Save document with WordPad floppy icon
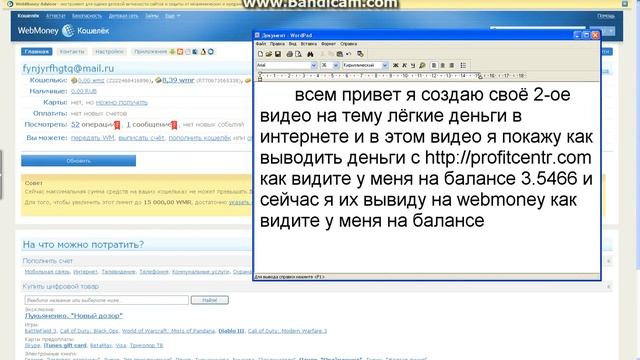 tap(278, 54)
